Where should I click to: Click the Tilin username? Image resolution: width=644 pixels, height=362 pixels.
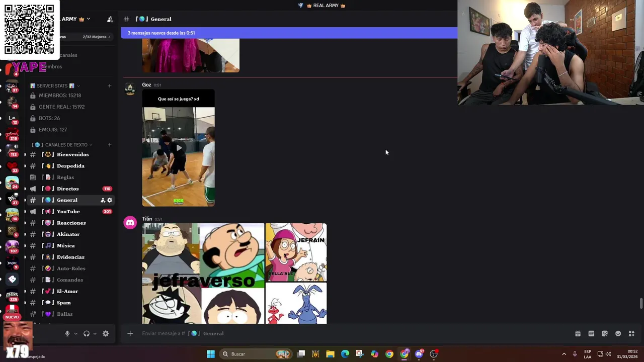pyautogui.click(x=147, y=219)
